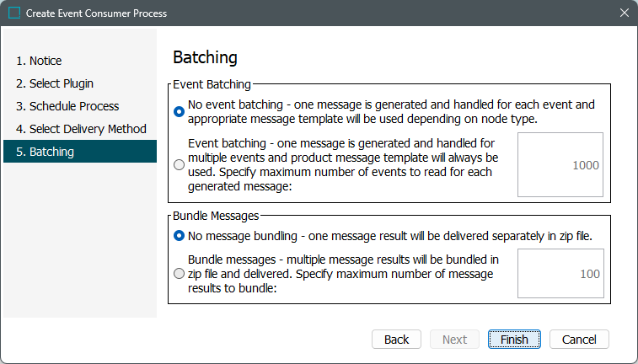638x364 pixels.
Task: Click the Batching page heading
Action: point(205,57)
